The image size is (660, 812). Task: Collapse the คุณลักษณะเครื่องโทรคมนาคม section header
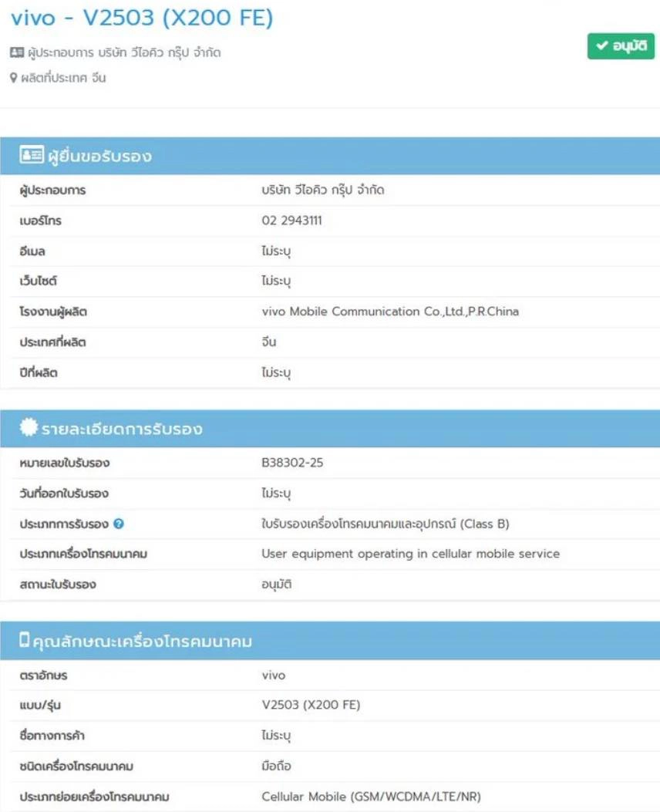(330, 641)
